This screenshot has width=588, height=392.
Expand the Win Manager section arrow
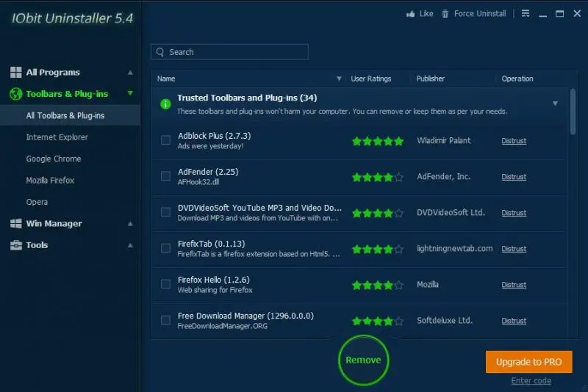pos(130,224)
